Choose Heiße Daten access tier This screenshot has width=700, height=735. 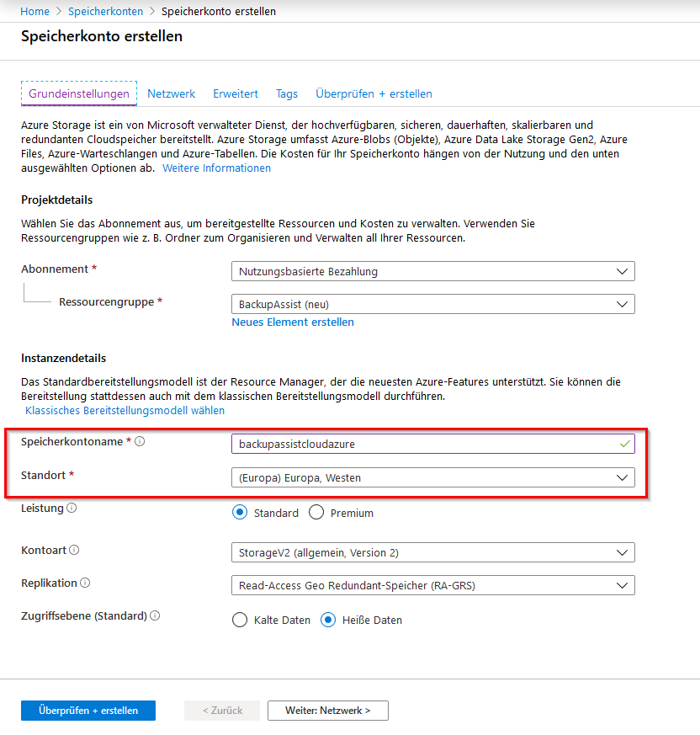coord(328,620)
